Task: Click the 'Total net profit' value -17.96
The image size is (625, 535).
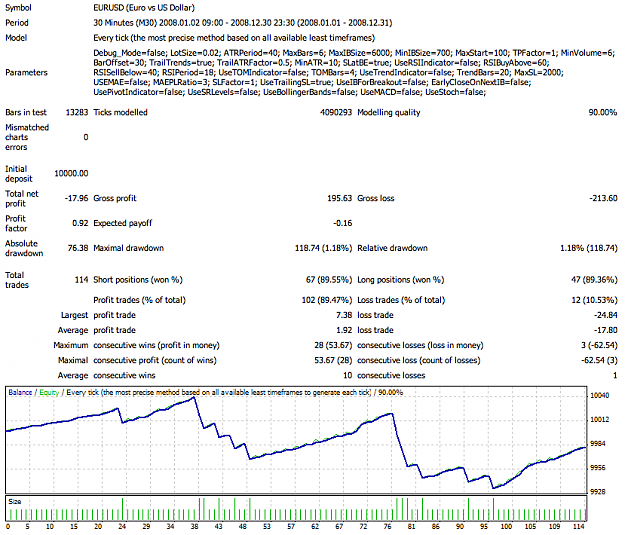Action: click(x=76, y=198)
